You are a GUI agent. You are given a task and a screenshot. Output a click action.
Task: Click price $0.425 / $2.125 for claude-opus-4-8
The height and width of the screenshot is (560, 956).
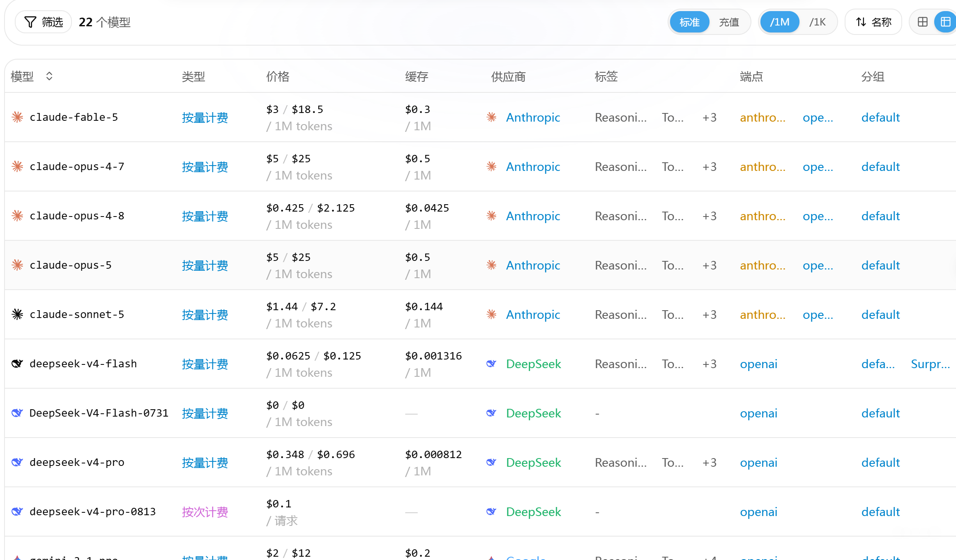coord(310,208)
